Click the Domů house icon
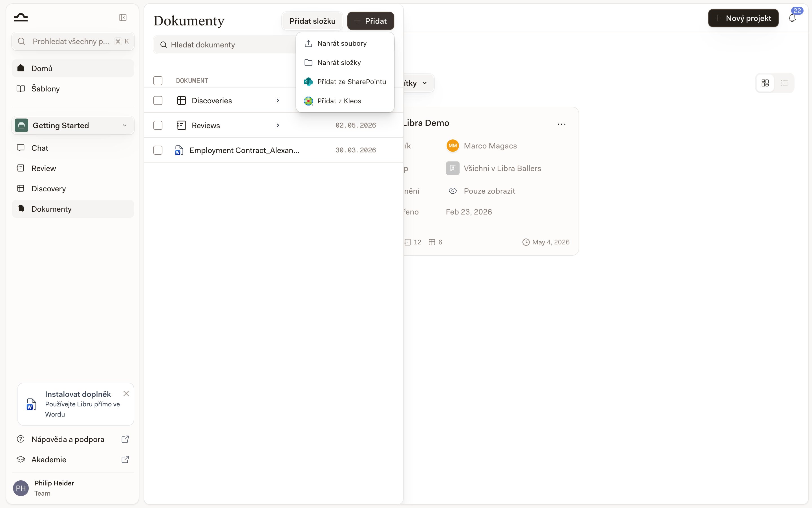This screenshot has width=812, height=508. (x=21, y=68)
